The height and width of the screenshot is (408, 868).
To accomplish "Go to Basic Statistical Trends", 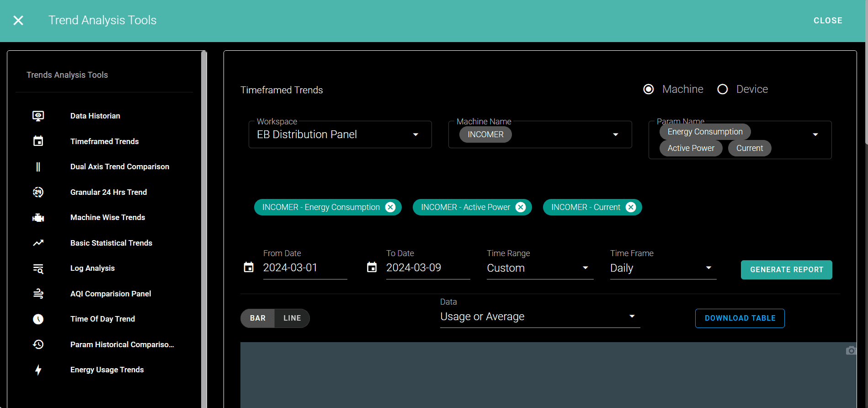I will (111, 243).
